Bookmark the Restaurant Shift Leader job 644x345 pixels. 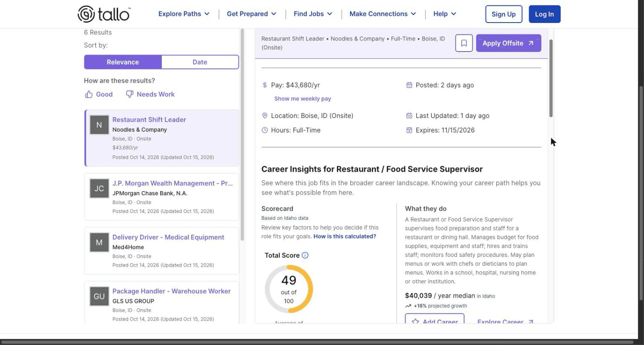(464, 43)
